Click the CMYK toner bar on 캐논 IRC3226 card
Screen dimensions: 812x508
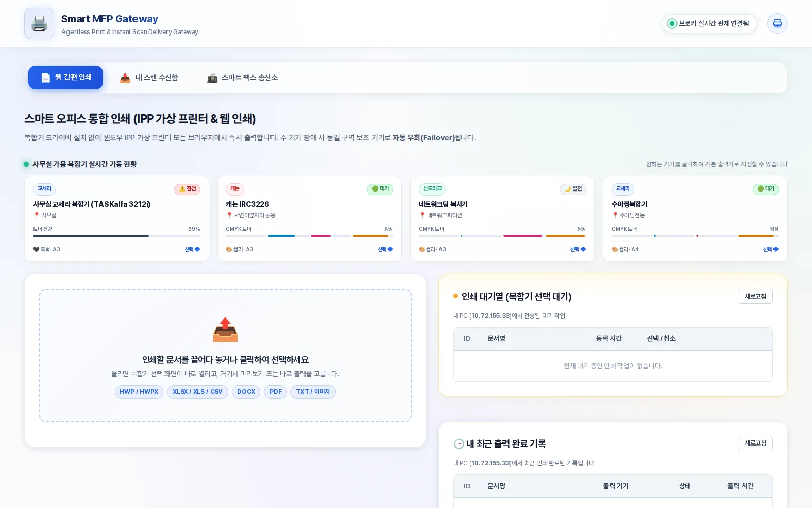(x=310, y=236)
